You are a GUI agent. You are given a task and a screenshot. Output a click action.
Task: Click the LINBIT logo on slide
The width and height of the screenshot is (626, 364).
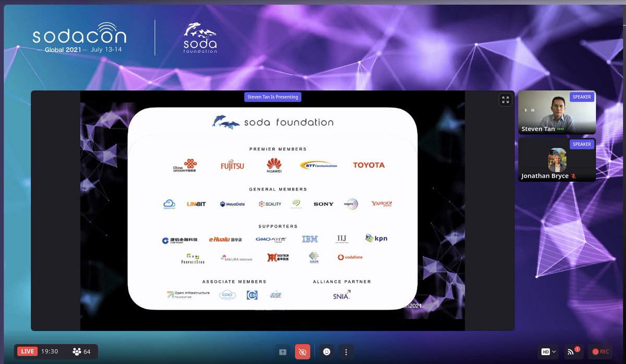(x=196, y=204)
